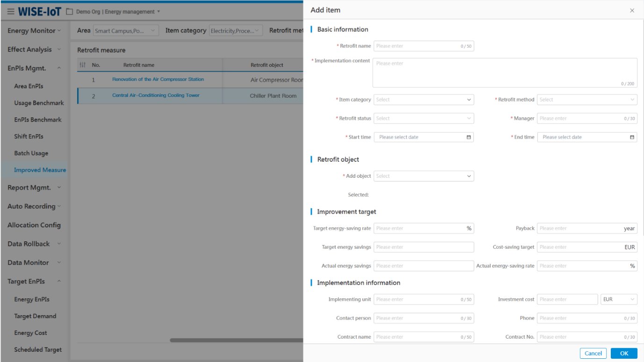Click the End time calendar icon
Image resolution: width=644 pixels, height=362 pixels.
point(632,137)
